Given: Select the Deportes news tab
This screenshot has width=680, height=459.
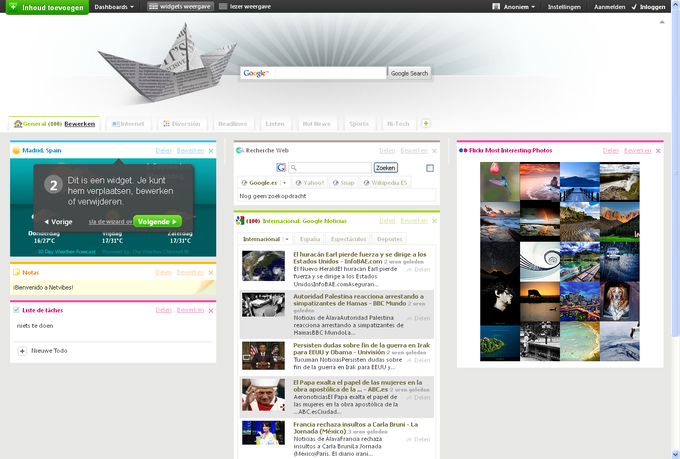Looking at the screenshot, I should point(389,239).
